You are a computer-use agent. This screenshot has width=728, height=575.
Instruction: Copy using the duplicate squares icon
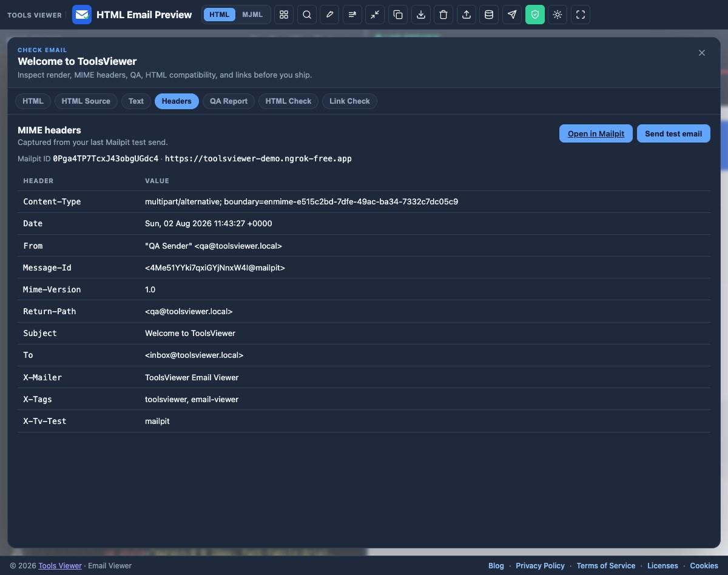click(398, 15)
